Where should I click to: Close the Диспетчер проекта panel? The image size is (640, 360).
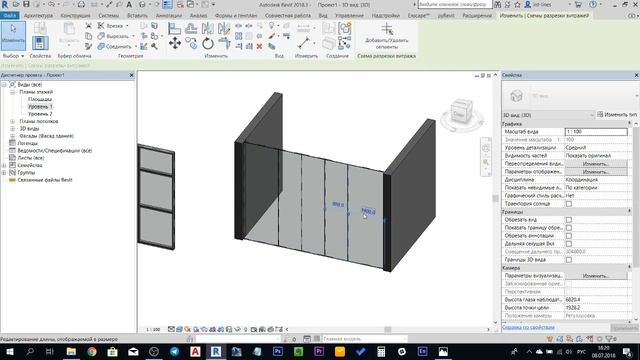pyautogui.click(x=131, y=75)
